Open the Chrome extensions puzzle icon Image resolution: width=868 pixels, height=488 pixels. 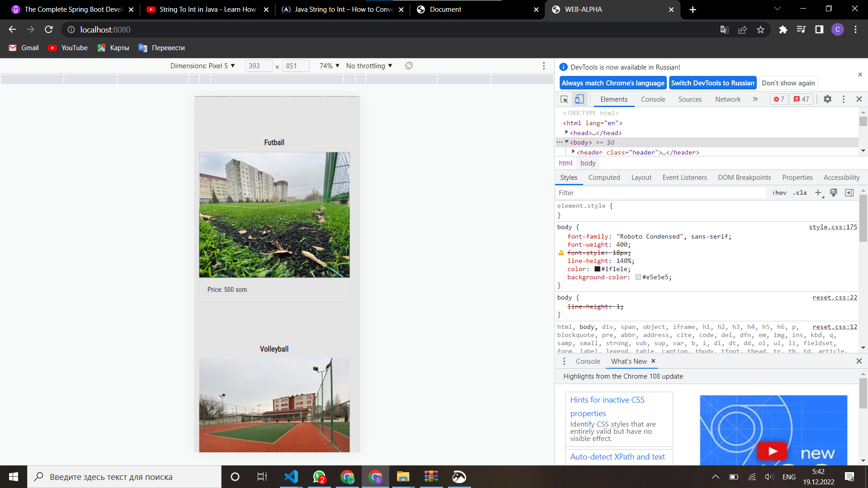pos(783,30)
